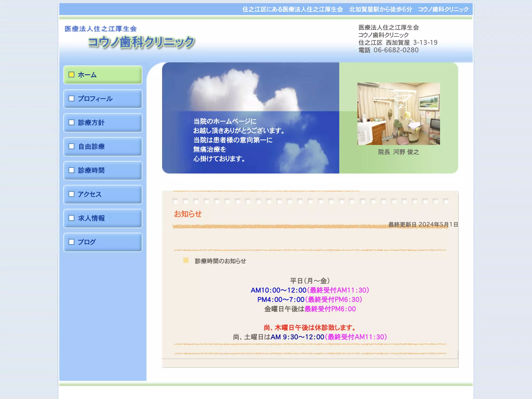Open the プロフィール page

[x=103, y=99]
